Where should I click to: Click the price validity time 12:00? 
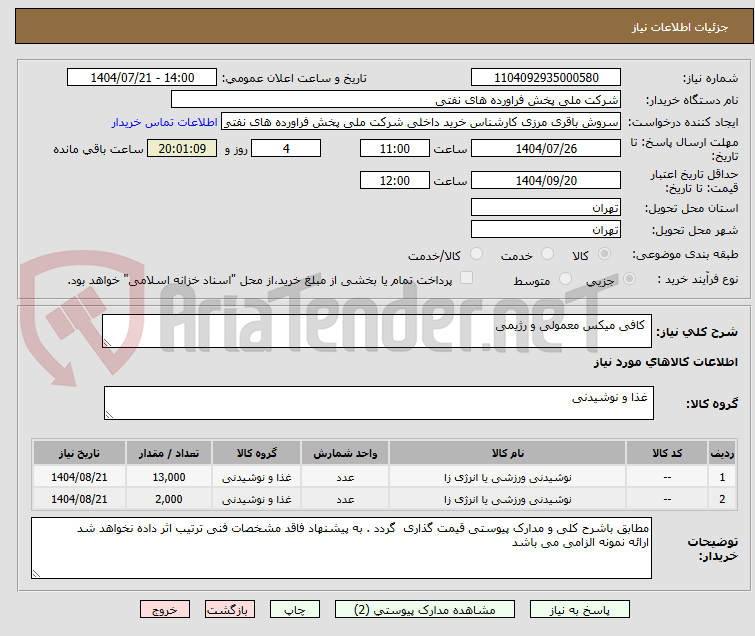[394, 180]
